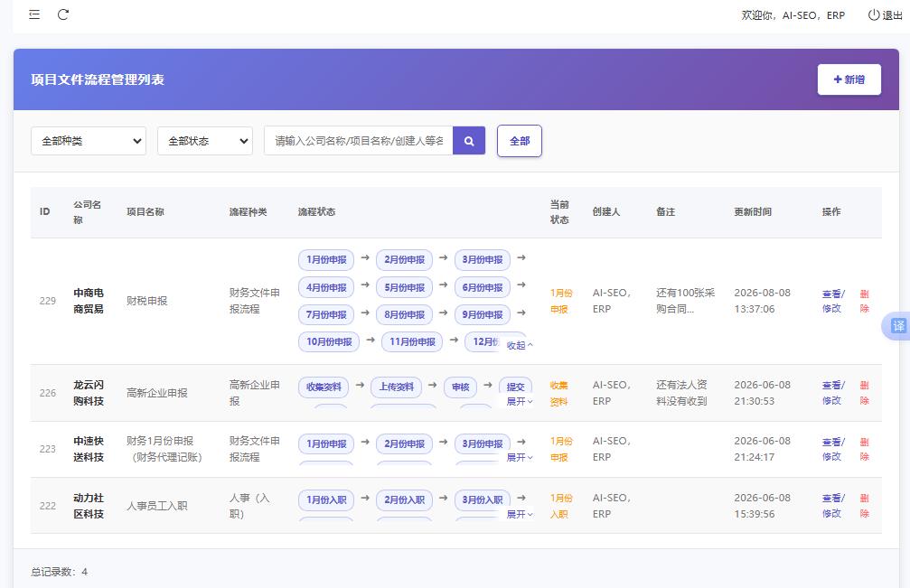The image size is (910, 588).
Task: Expand 展开 for 高新企业申报 row
Action: [520, 401]
